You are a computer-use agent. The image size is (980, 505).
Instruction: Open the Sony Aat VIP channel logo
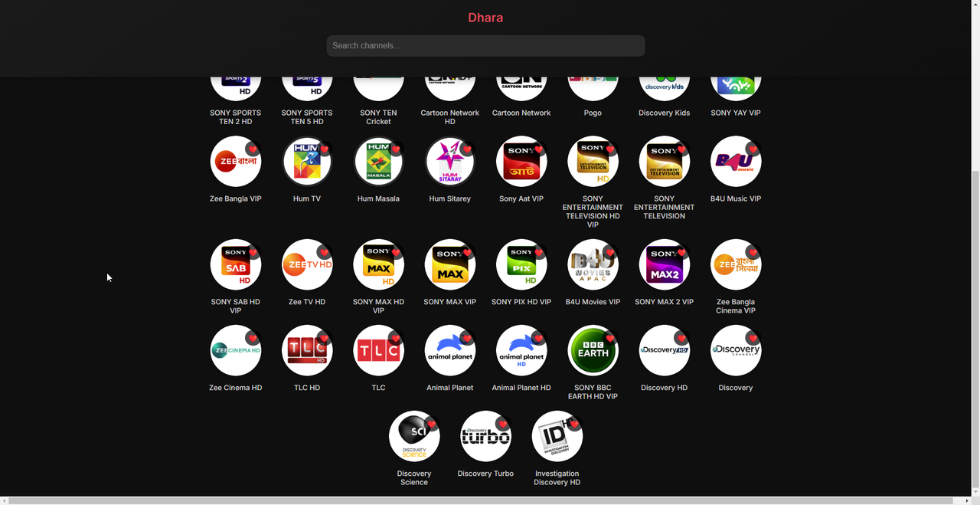(x=521, y=162)
